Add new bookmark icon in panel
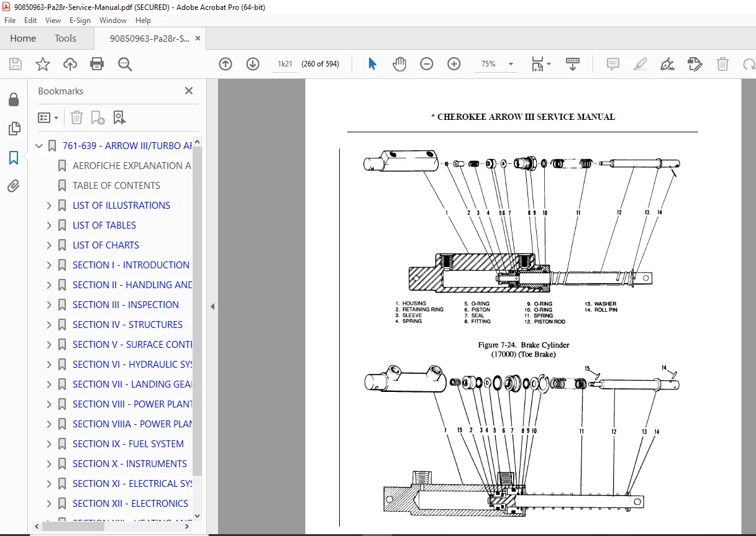Image resolution: width=756 pixels, height=536 pixels. tap(98, 117)
